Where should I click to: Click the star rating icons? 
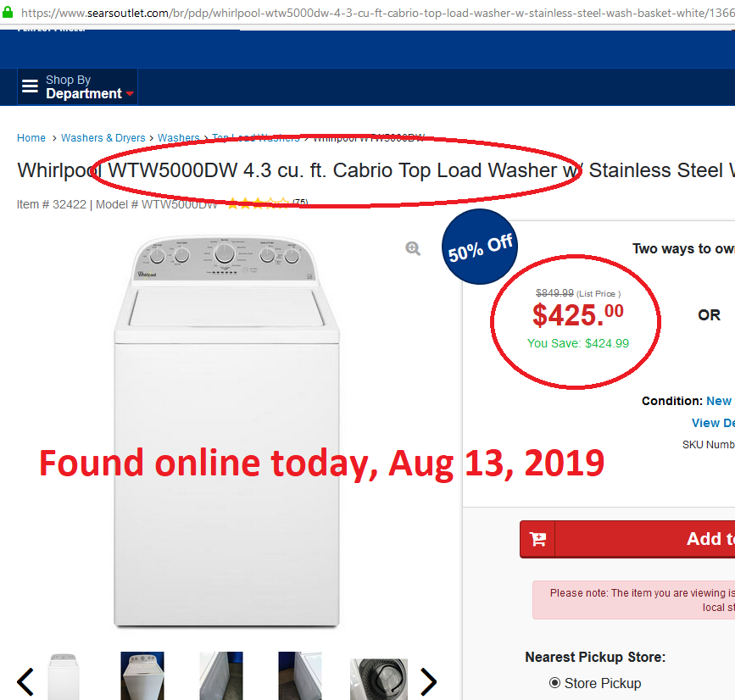[x=257, y=203]
